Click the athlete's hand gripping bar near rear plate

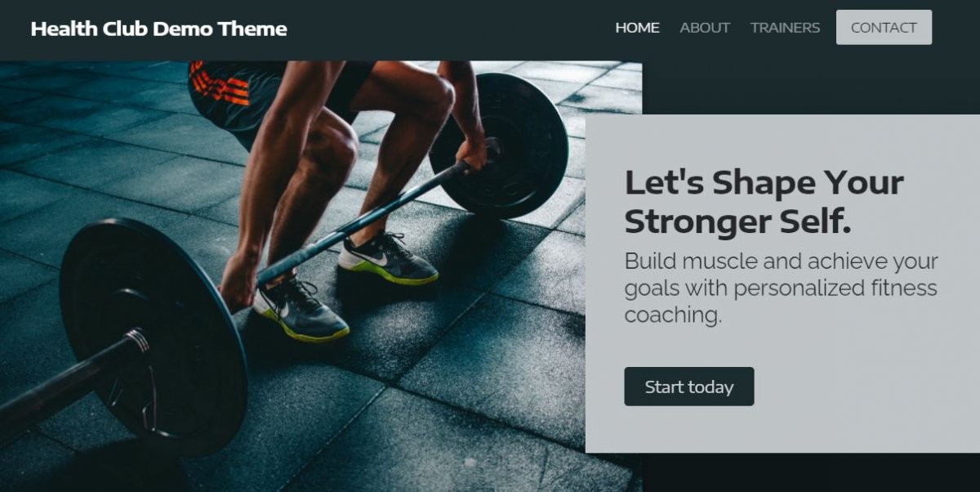474,152
